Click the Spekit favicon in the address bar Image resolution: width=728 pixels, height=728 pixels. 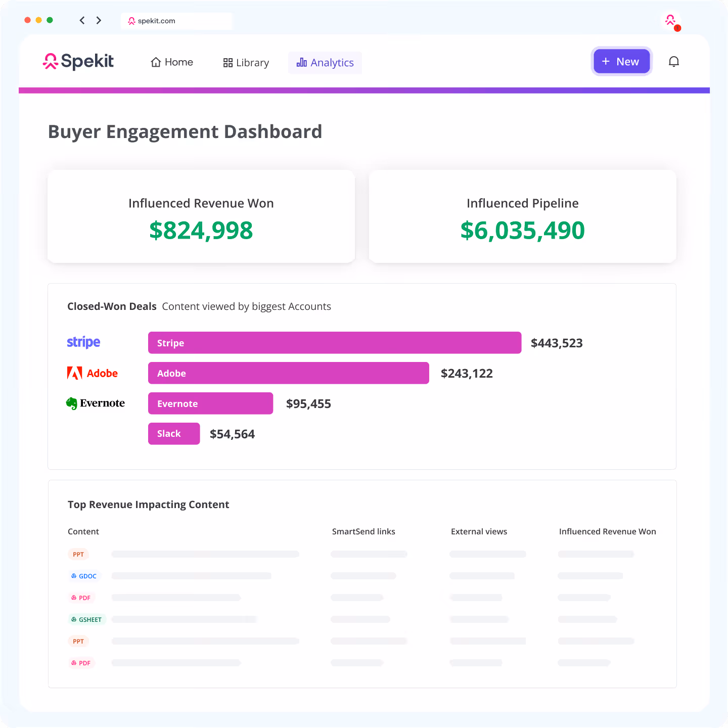pyautogui.click(x=131, y=21)
